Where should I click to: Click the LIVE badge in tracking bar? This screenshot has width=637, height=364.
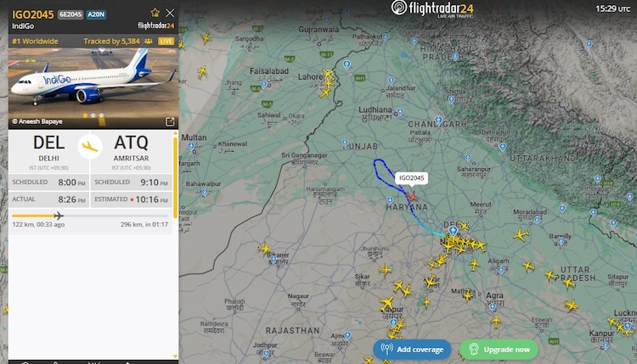point(166,42)
